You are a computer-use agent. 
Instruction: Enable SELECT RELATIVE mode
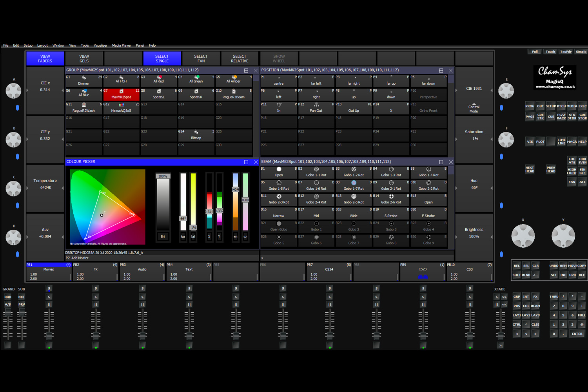(x=240, y=59)
